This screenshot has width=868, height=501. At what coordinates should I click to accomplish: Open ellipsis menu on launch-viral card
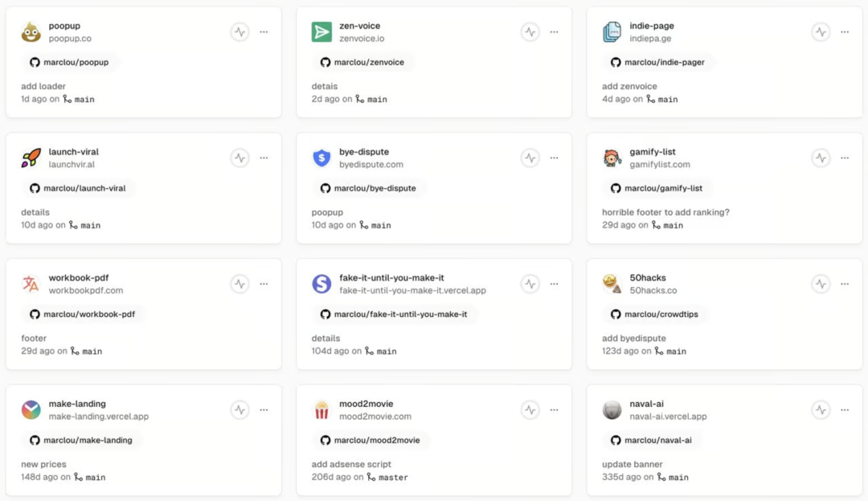point(264,158)
